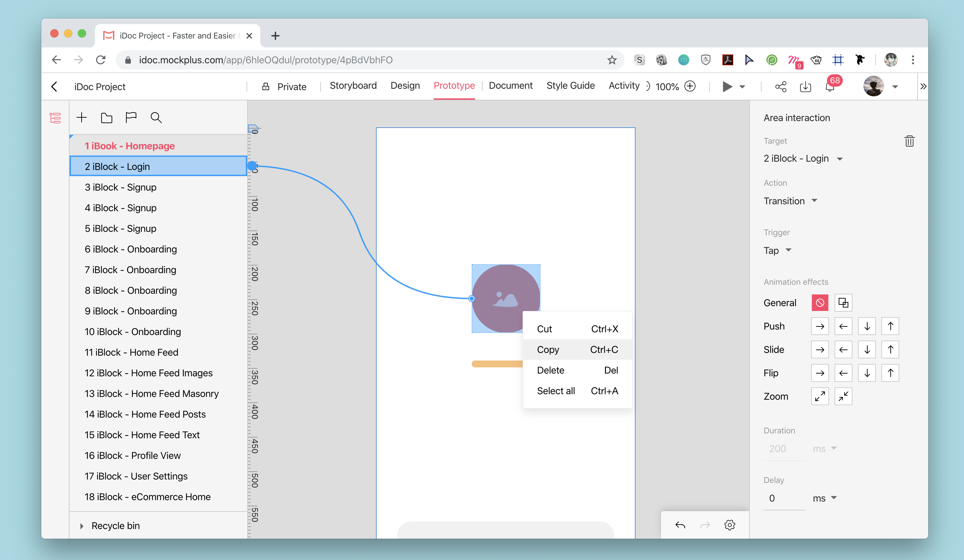Switch to the Style Guide tab
Image resolution: width=964 pixels, height=560 pixels.
(x=570, y=86)
